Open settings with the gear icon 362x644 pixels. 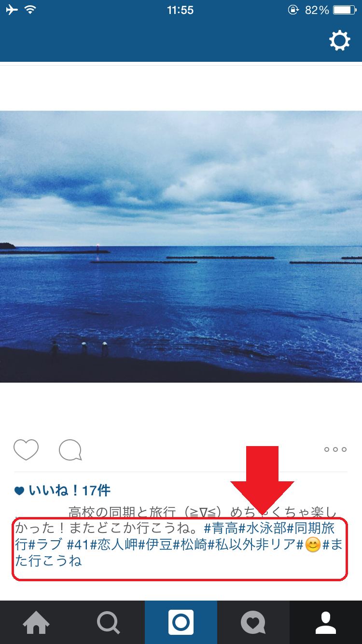click(x=340, y=41)
